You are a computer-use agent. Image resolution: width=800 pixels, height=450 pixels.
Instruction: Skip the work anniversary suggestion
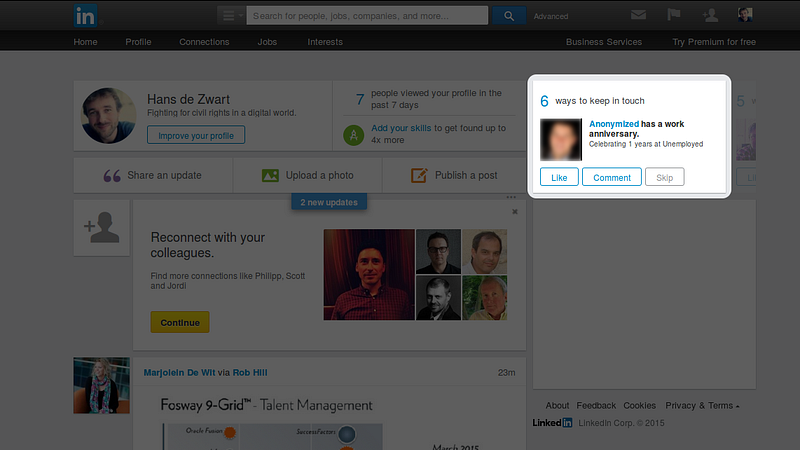pyautogui.click(x=664, y=177)
